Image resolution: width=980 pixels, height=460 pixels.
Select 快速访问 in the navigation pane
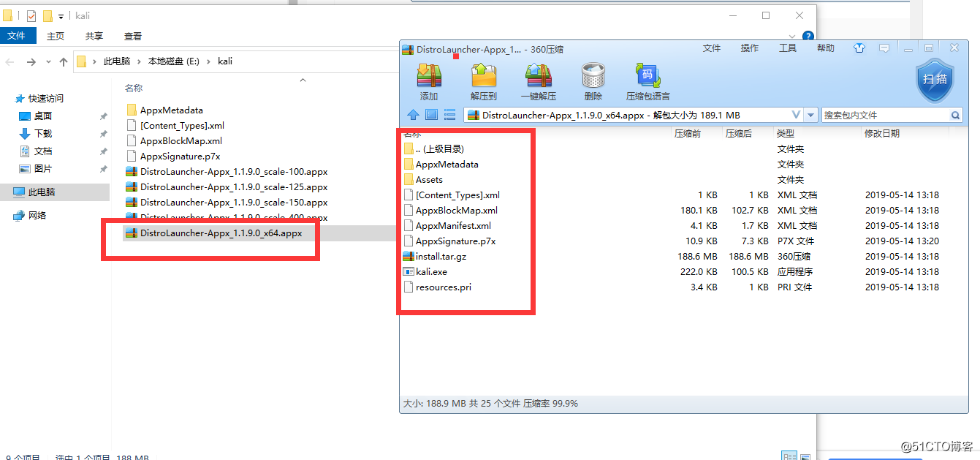46,99
